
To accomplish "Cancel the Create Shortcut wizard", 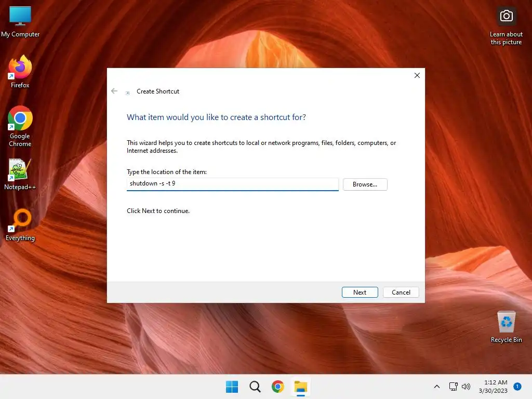I will [x=401, y=292].
